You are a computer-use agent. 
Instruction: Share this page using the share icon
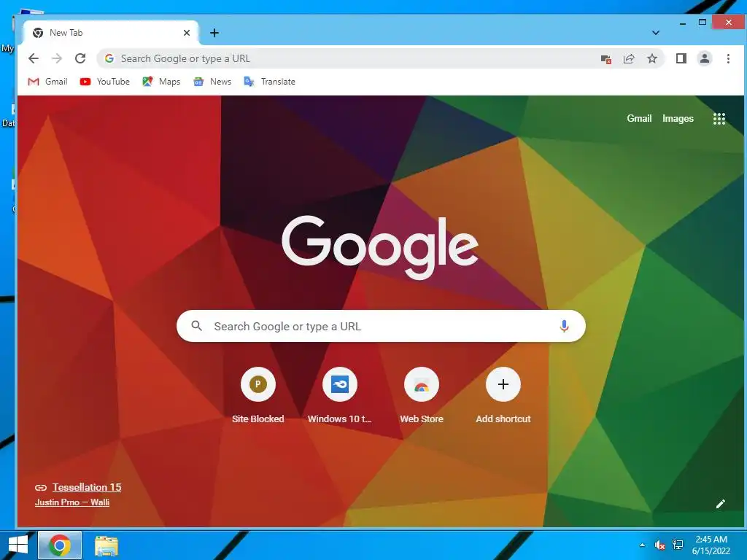point(629,58)
